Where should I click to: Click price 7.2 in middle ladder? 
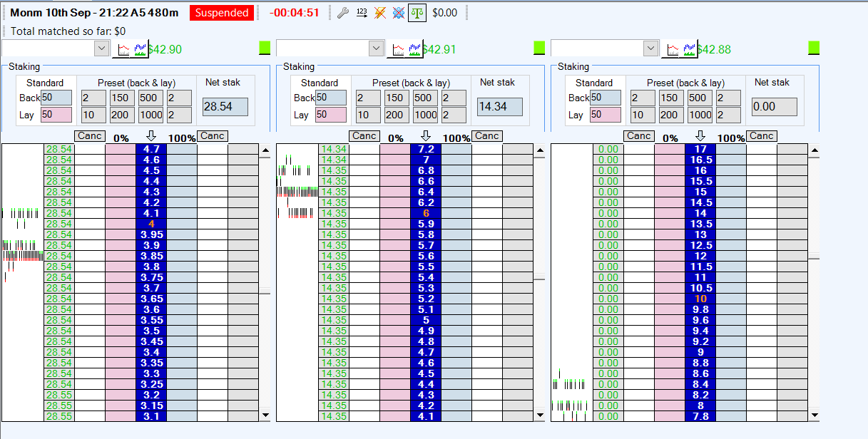pos(426,149)
